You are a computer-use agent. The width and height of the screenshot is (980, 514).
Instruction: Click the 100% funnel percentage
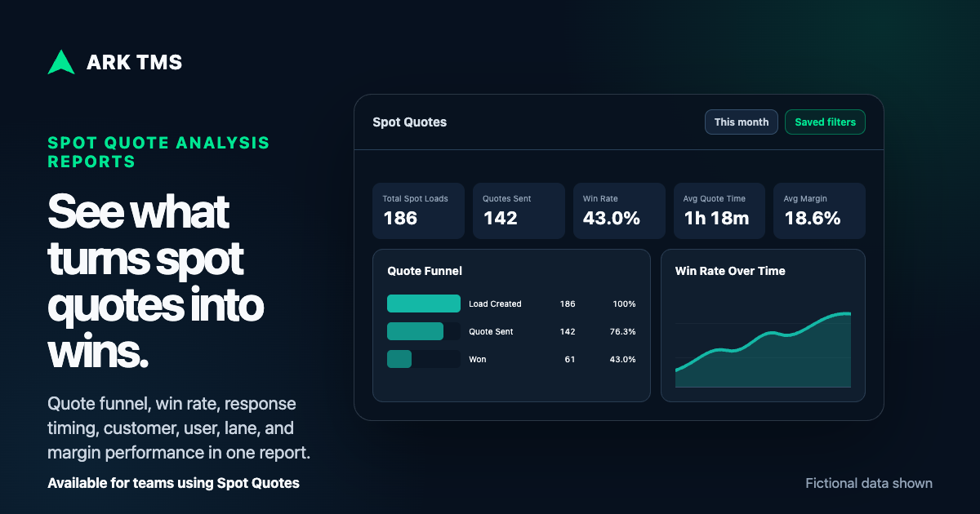[624, 304]
